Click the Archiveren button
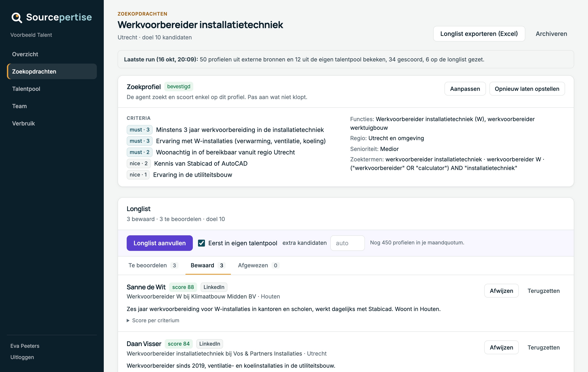The width and height of the screenshot is (588, 372). click(x=551, y=34)
